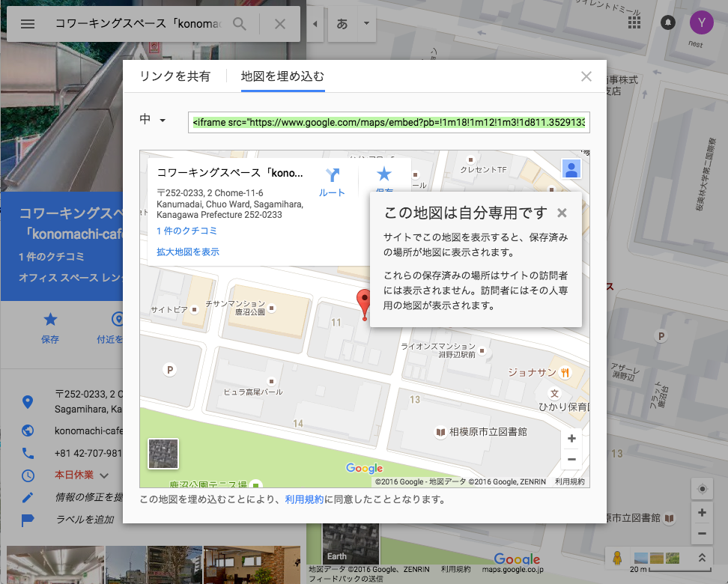Click 利用規約 in main map footer
Viewport: 728px width, 584px height.
pyautogui.click(x=455, y=569)
